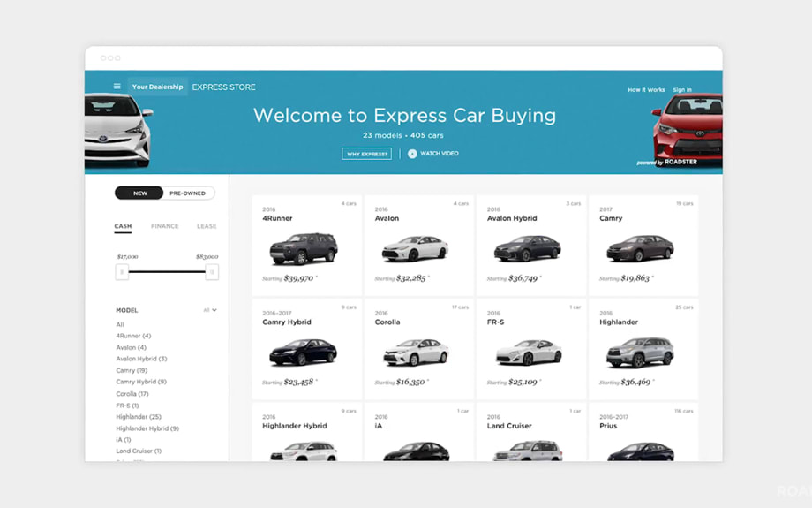Filter by Corolla (17)

[x=132, y=394]
